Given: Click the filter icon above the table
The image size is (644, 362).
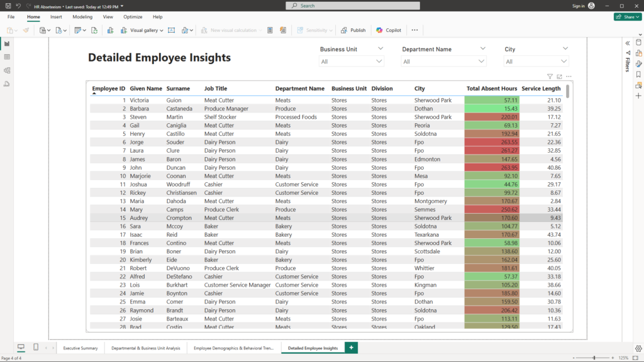Looking at the screenshot, I should [550, 77].
